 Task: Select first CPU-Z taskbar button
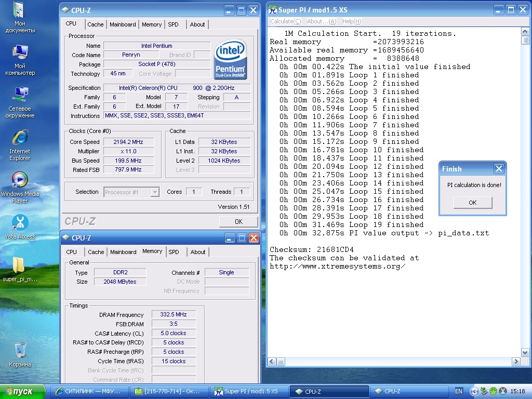click(x=329, y=392)
